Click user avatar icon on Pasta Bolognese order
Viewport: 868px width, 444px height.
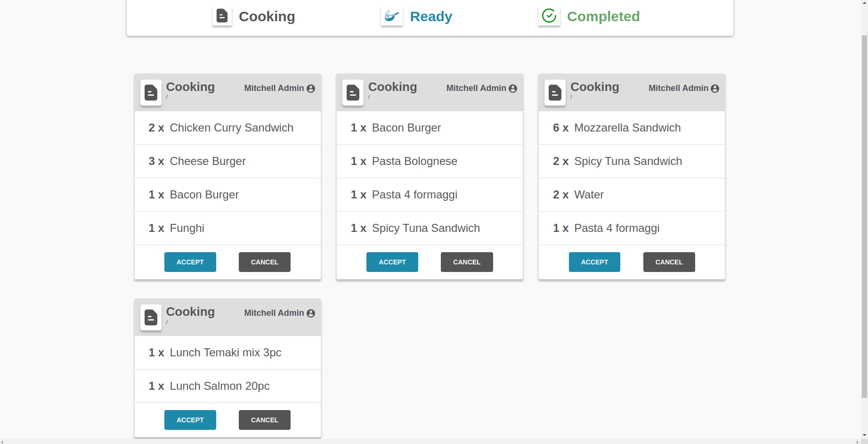click(513, 89)
